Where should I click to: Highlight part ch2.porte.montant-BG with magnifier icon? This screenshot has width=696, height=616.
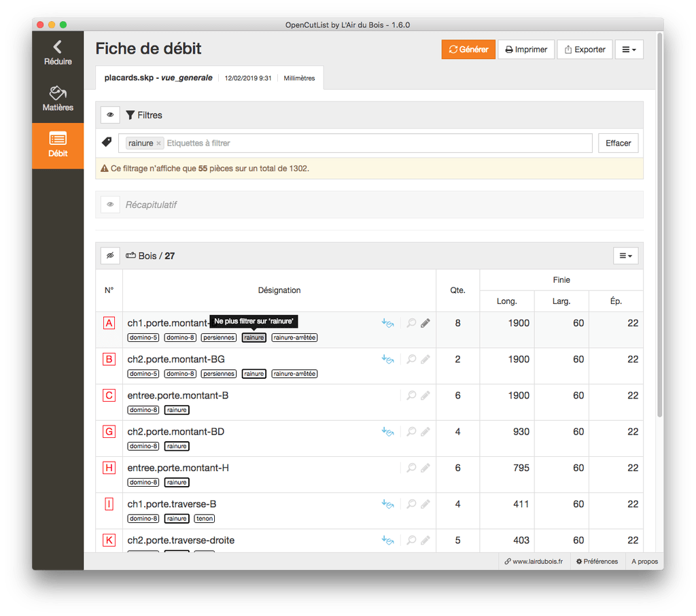point(411,359)
